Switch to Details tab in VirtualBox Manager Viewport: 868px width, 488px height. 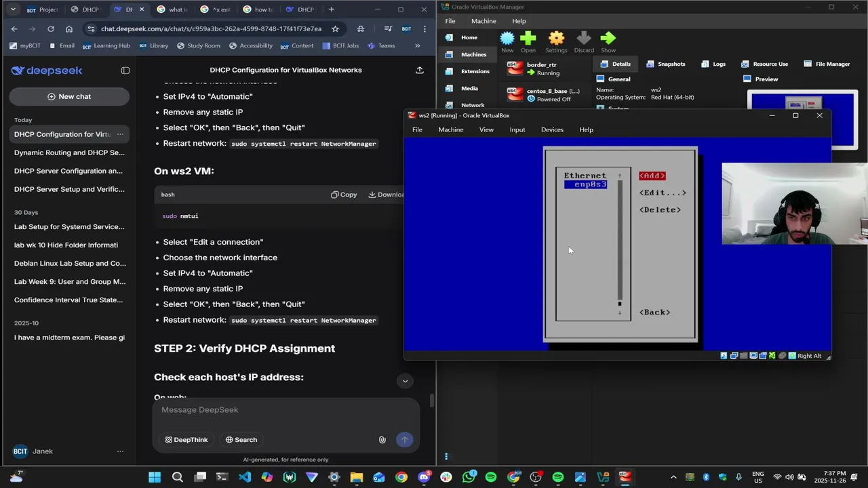click(x=614, y=64)
